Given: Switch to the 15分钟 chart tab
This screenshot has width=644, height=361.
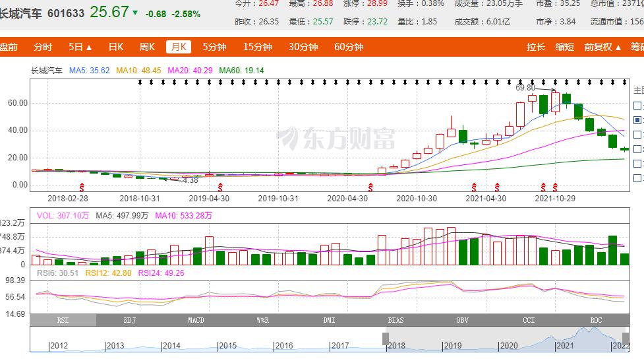Looking at the screenshot, I should pos(258,47).
